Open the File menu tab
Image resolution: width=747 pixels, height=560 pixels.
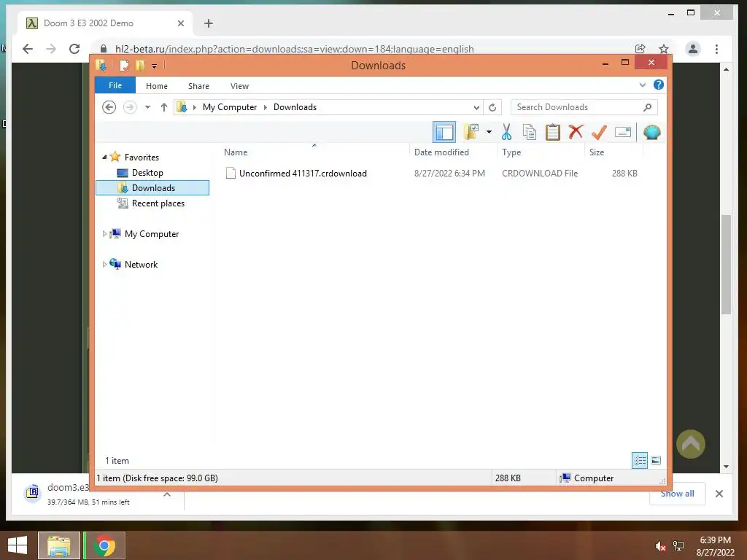115,85
